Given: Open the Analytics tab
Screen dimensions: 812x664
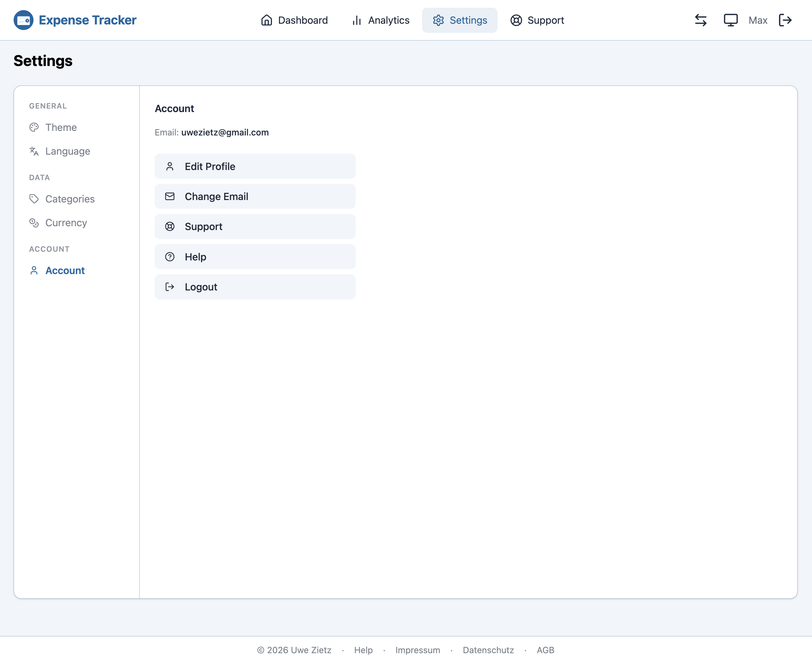Looking at the screenshot, I should [381, 20].
